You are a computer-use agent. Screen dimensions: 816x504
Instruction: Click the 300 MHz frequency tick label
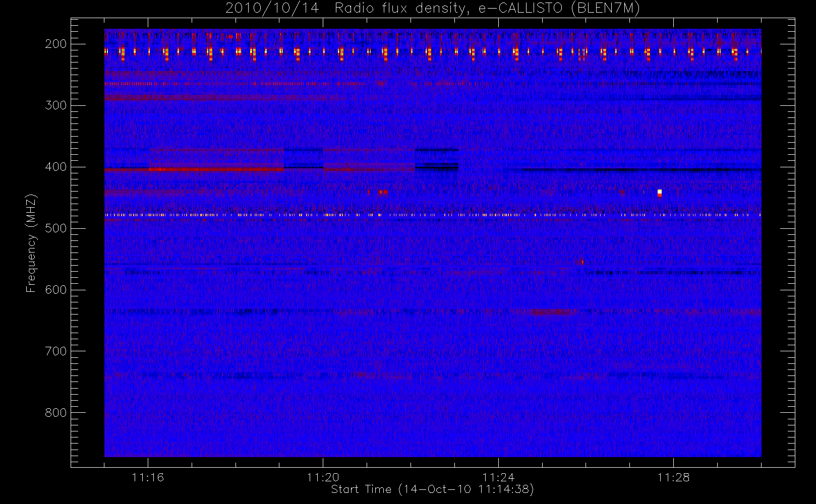point(55,105)
